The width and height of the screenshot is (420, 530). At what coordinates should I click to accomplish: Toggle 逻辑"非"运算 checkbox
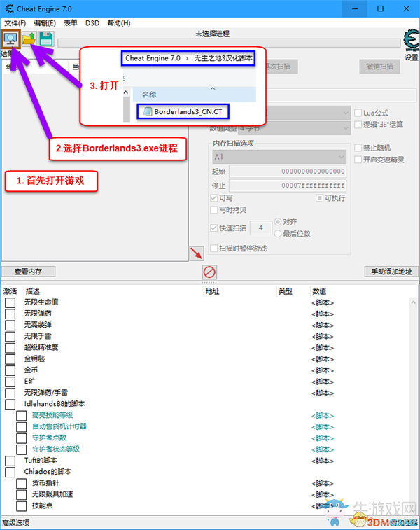(358, 125)
